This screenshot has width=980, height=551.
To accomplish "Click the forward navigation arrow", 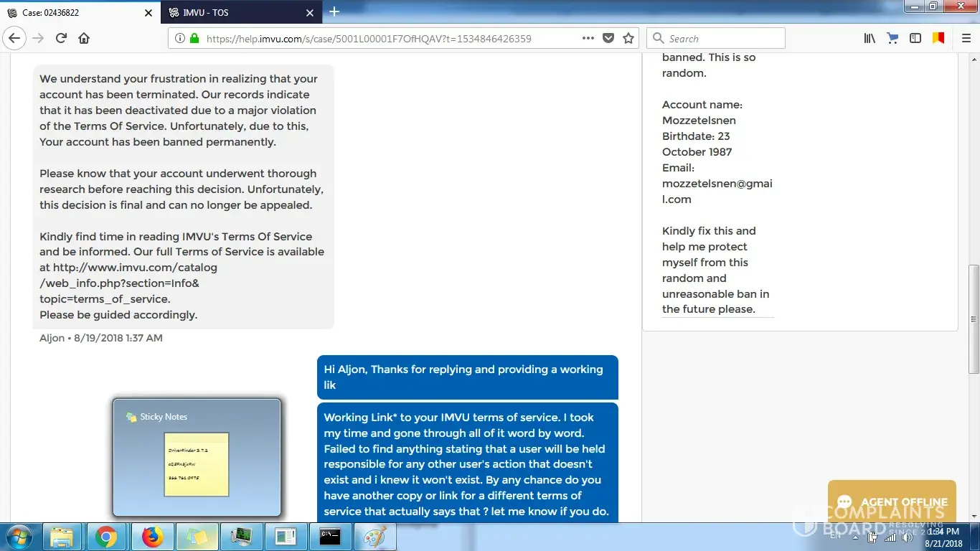I will pyautogui.click(x=38, y=38).
